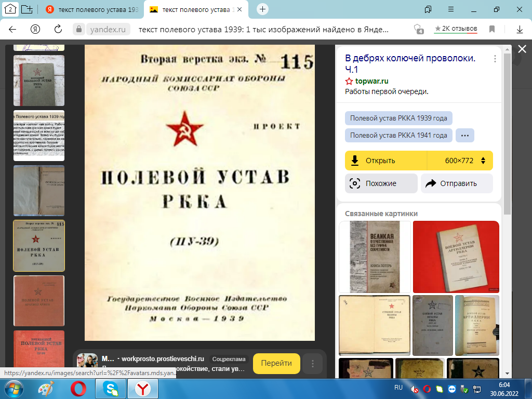
Task: Click the Похожие similar images button
Action: [381, 183]
